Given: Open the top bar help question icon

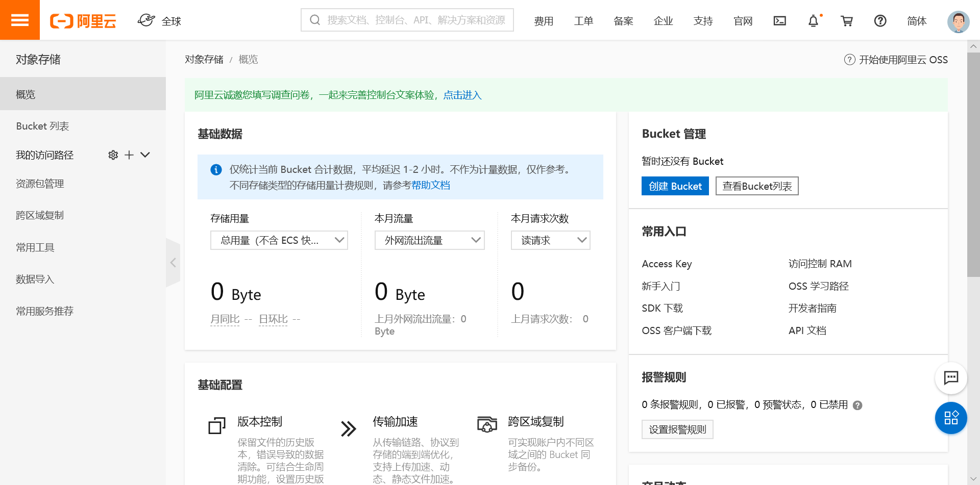Looking at the screenshot, I should click(880, 21).
